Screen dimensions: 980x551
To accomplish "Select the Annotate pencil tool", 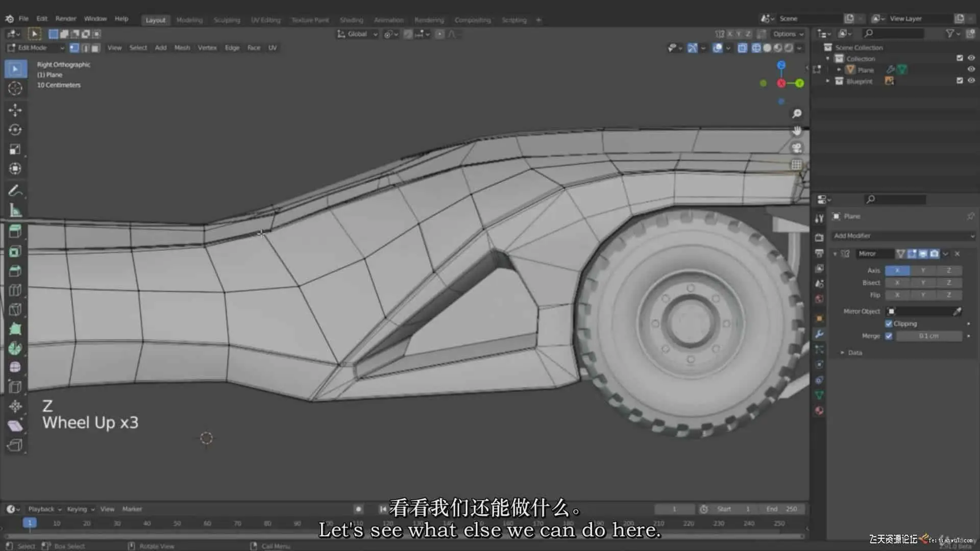I will pyautogui.click(x=15, y=191).
